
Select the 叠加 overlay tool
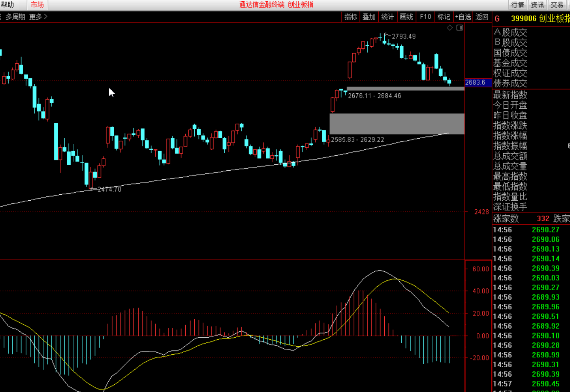(x=369, y=17)
